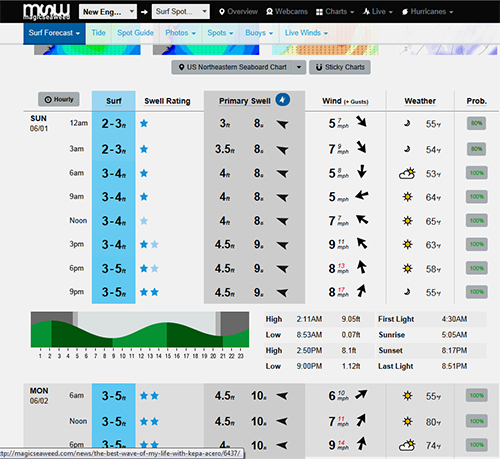The image size is (500, 459).
Task: Open the Spot Guide tab
Action: (135, 33)
